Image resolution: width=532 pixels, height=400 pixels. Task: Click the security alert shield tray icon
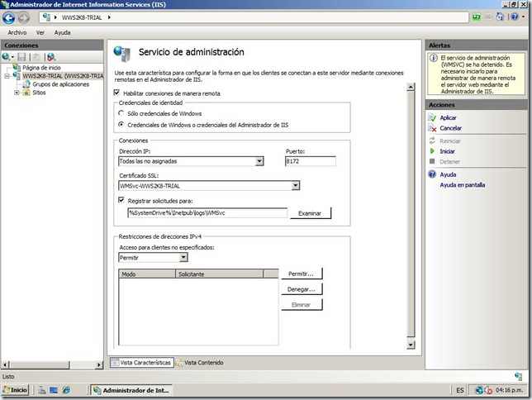click(488, 390)
